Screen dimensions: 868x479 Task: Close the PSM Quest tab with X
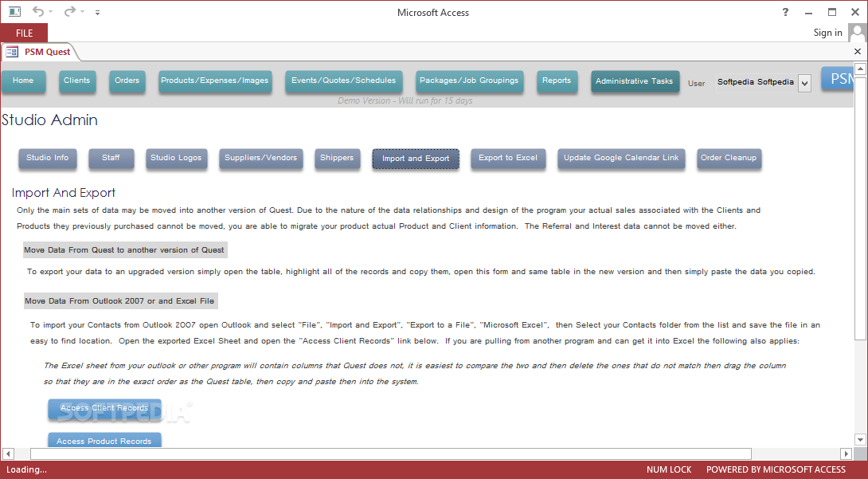pos(858,52)
